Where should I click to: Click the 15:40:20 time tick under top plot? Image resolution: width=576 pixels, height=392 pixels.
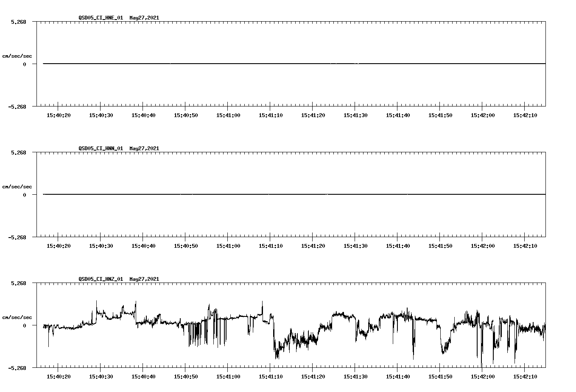[x=59, y=114]
